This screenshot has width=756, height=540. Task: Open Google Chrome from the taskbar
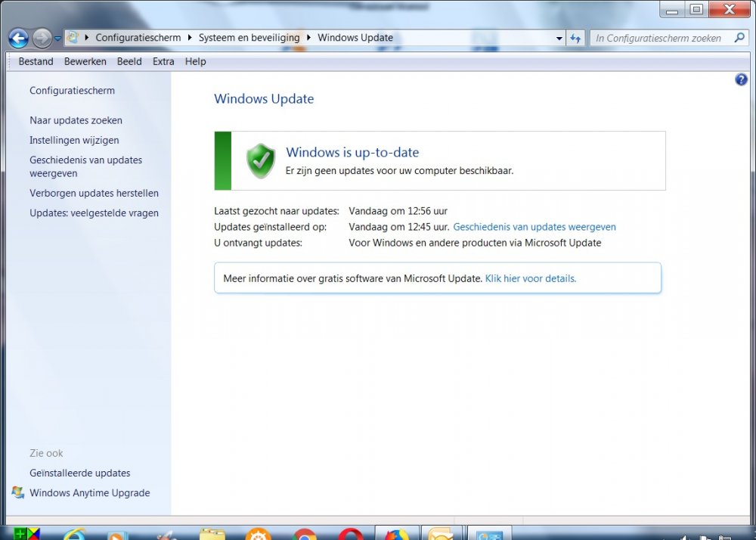[304, 534]
